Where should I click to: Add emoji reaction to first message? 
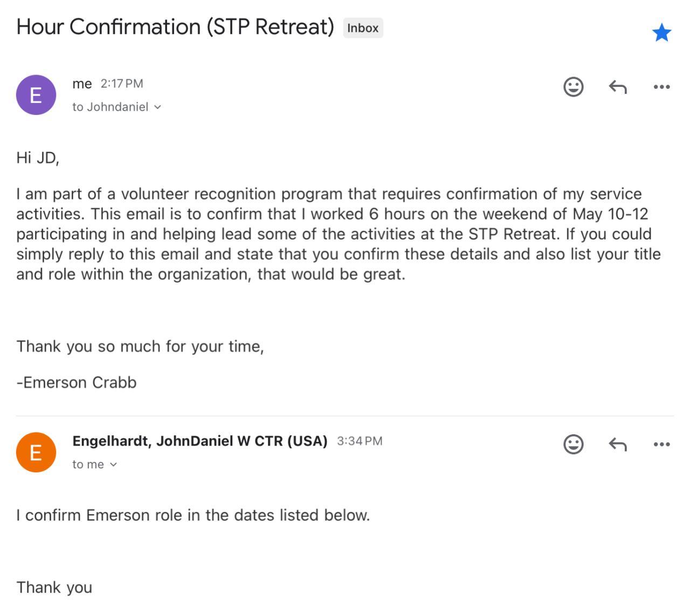(573, 87)
